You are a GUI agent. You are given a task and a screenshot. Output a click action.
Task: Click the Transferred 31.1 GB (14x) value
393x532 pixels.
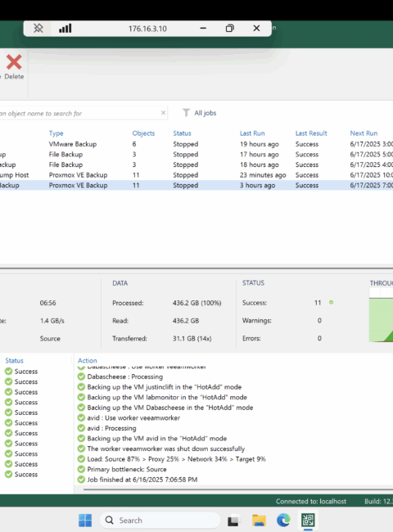click(192, 339)
